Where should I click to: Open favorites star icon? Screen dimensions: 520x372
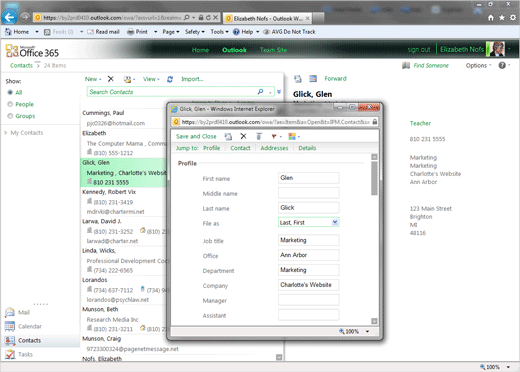coord(502,18)
